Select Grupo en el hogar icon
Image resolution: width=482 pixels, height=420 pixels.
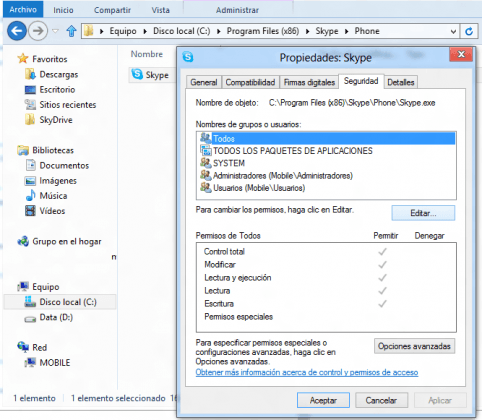coord(23,241)
